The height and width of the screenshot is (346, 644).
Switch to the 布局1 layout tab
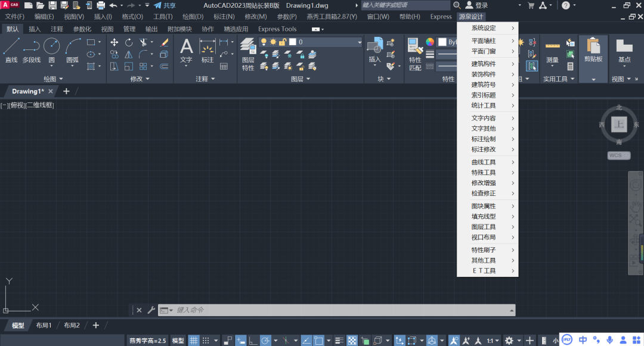tap(44, 325)
